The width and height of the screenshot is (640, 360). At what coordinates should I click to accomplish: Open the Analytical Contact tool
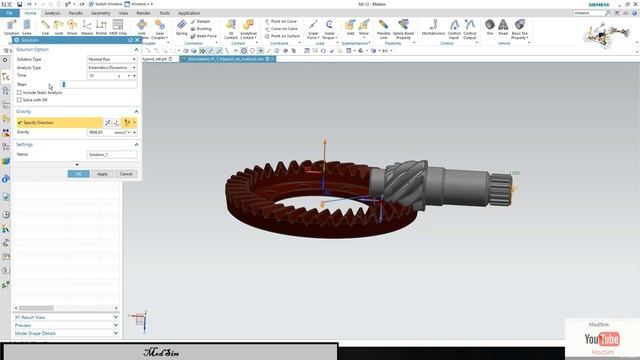[248, 29]
